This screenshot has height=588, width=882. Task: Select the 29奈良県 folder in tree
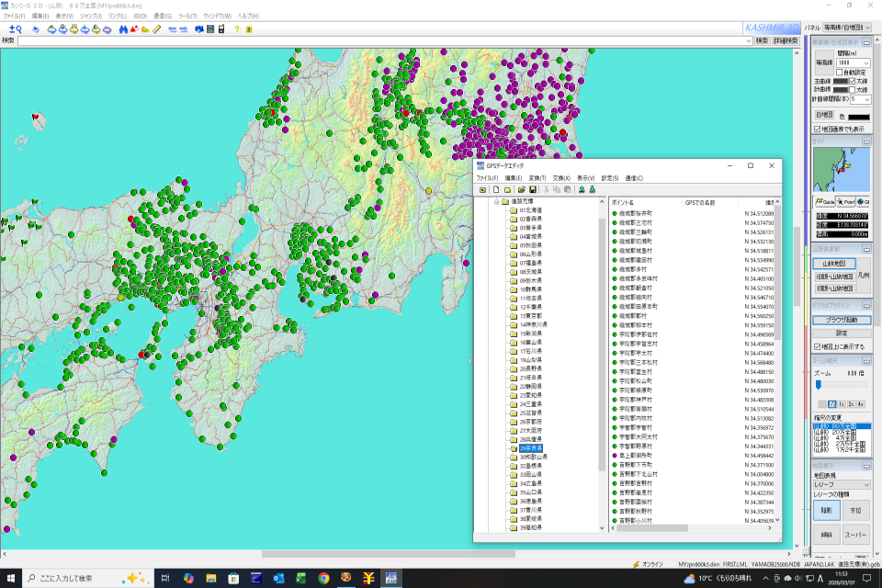click(x=529, y=447)
